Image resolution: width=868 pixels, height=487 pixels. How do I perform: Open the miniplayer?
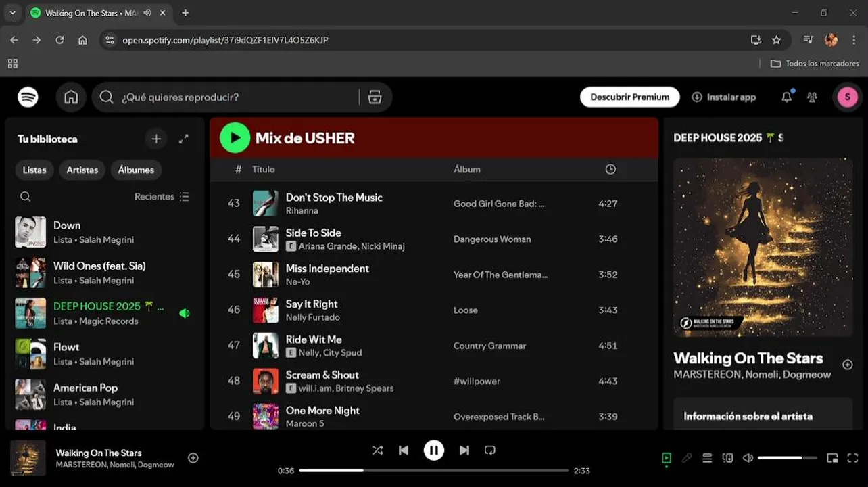click(832, 458)
